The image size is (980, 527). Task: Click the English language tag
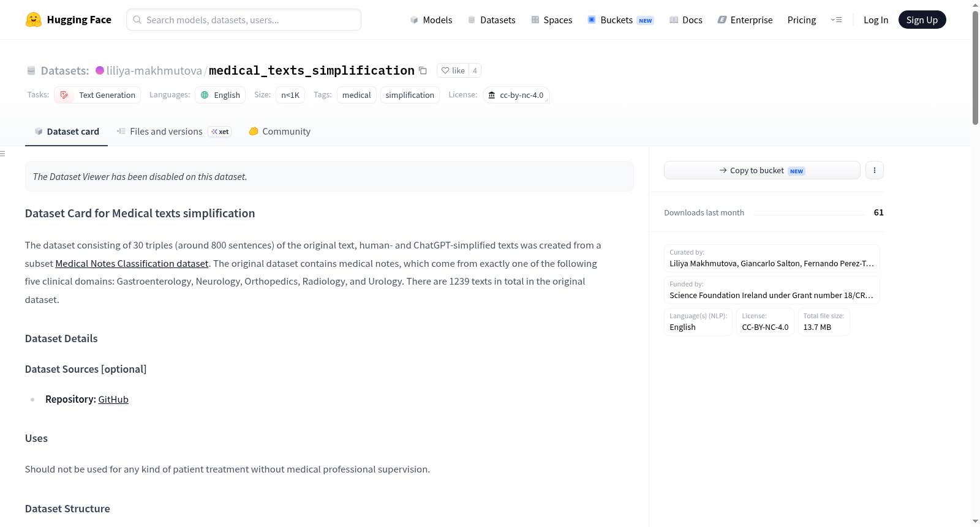pyautogui.click(x=220, y=95)
